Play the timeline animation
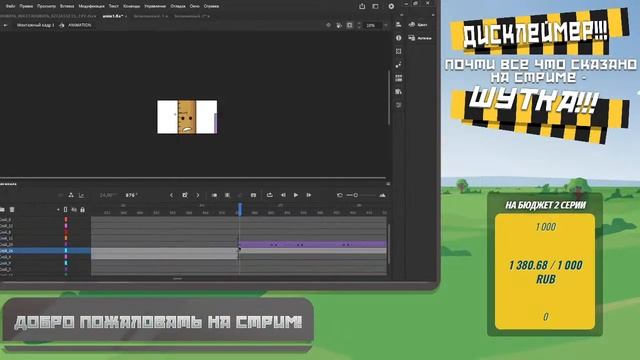 [x=296, y=195]
